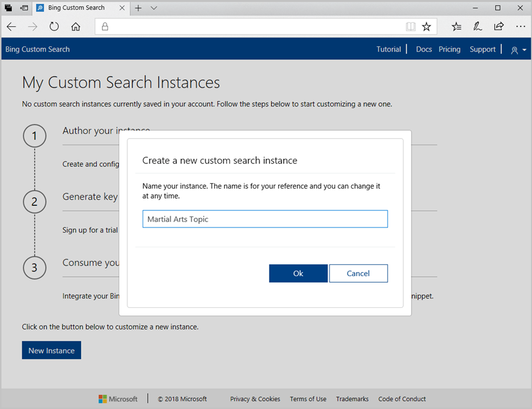
Task: Cancel creating the search instance
Action: [358, 273]
